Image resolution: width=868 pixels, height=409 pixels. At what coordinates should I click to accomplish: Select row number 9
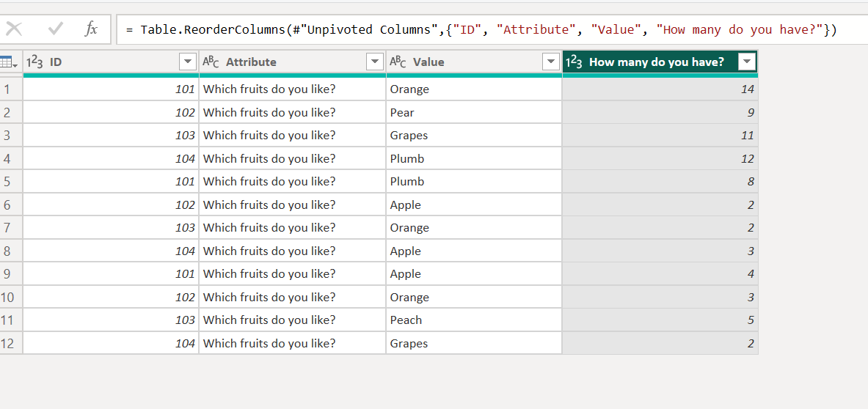(11, 274)
